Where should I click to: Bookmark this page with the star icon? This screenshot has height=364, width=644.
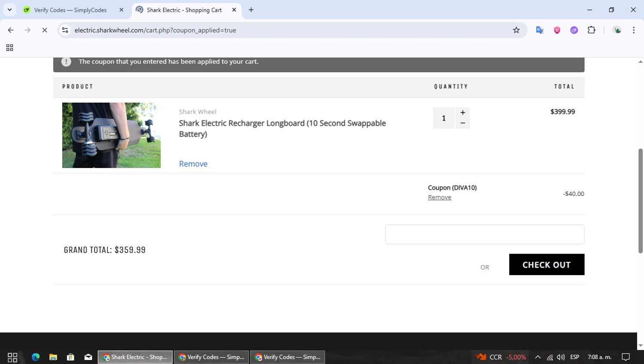[516, 30]
